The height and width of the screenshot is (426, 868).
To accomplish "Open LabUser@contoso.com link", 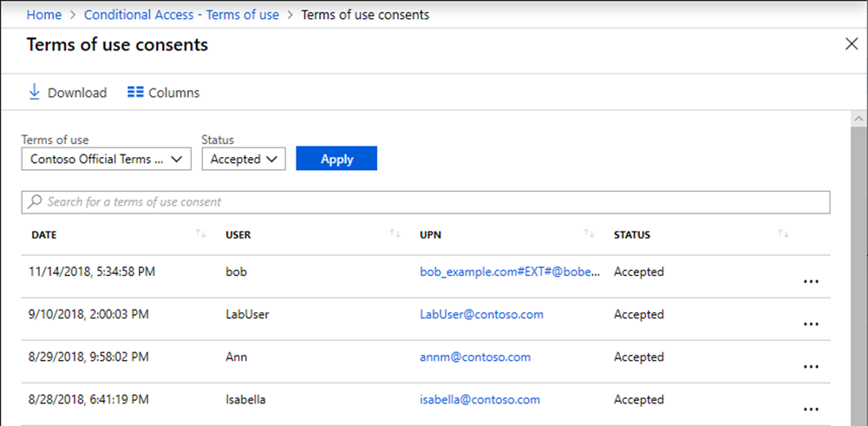I will point(481,315).
